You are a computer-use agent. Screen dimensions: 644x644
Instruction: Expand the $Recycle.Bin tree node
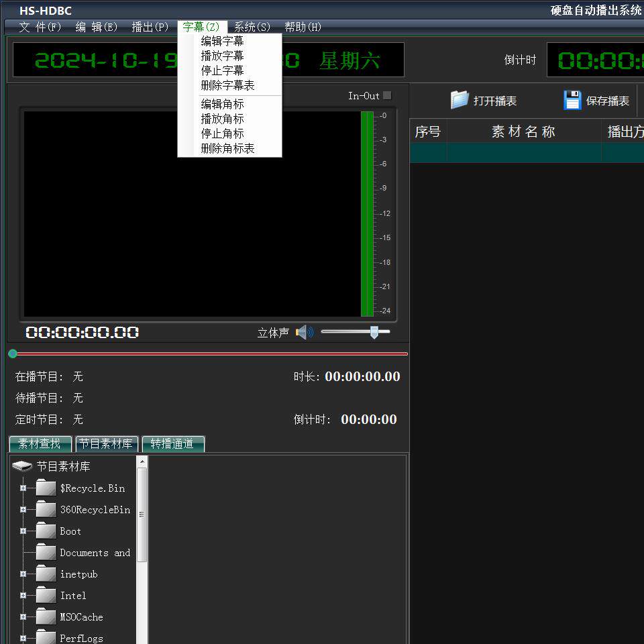point(22,488)
